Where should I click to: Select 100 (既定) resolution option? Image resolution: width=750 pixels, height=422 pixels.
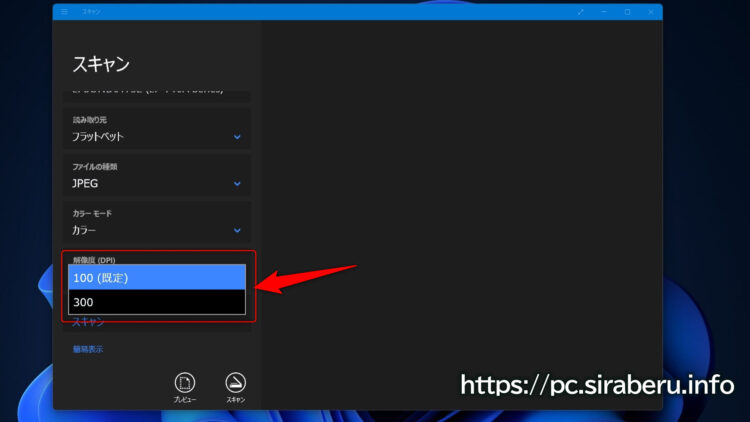tap(157, 278)
